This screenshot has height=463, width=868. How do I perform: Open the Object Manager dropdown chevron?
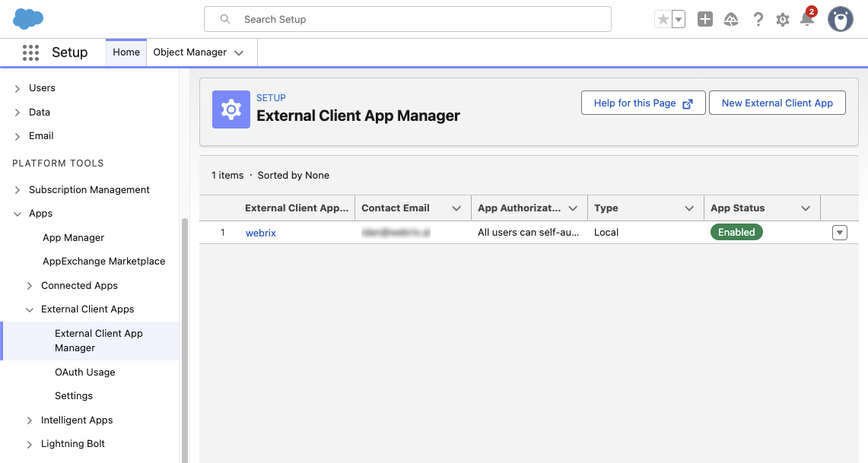point(238,52)
